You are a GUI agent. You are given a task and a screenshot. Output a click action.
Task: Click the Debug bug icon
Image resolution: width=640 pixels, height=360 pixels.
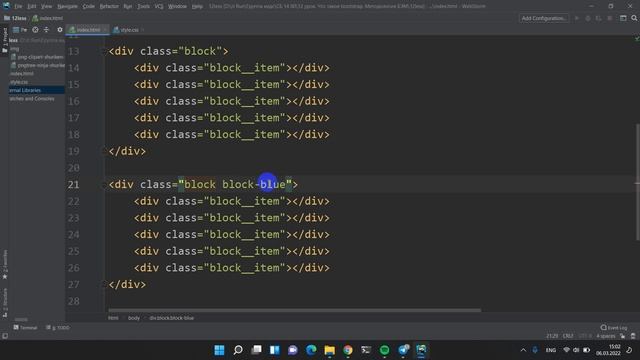click(588, 18)
